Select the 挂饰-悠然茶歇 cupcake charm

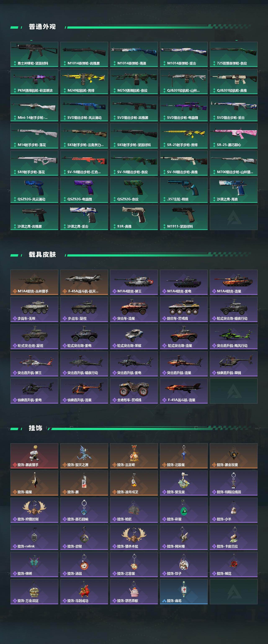pyautogui.click(x=134, y=592)
